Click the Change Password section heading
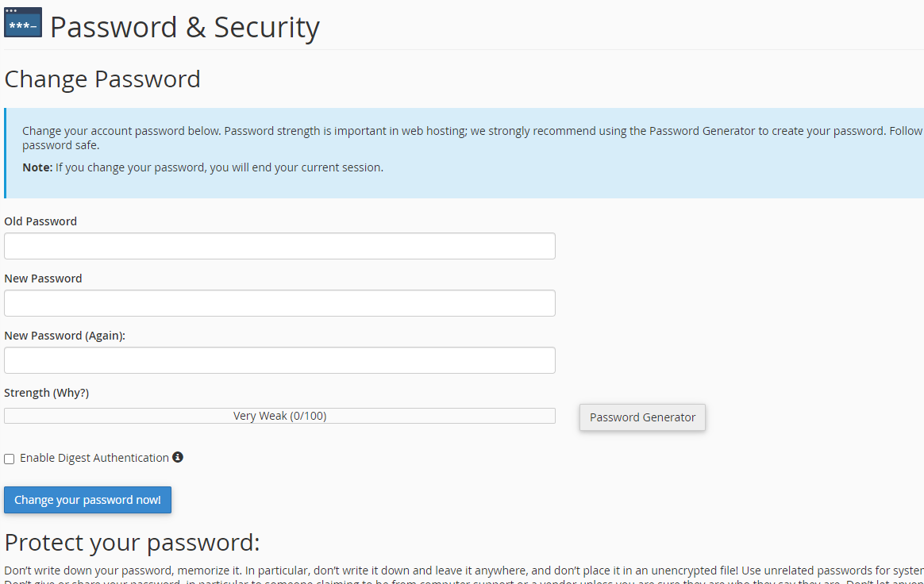Viewport: 924px width, 584px height. [102, 79]
